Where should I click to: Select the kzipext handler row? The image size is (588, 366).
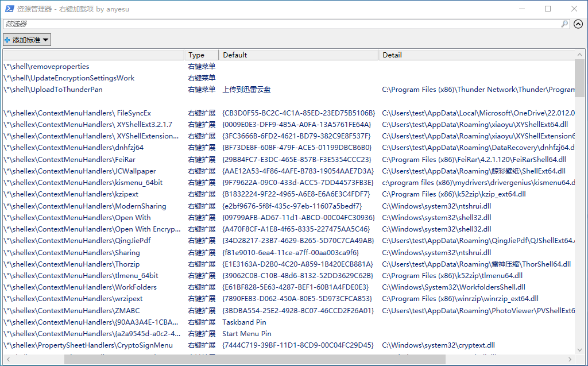coord(289,194)
